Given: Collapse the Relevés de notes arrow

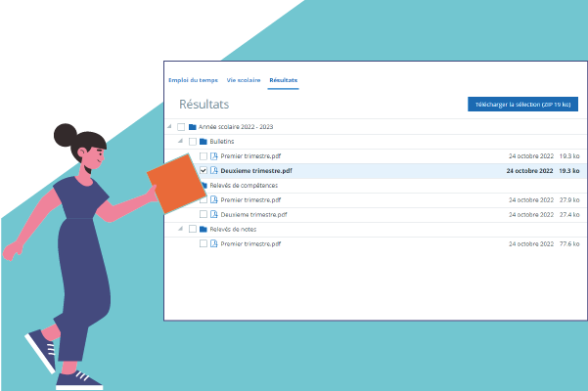Looking at the screenshot, I should point(180,229).
